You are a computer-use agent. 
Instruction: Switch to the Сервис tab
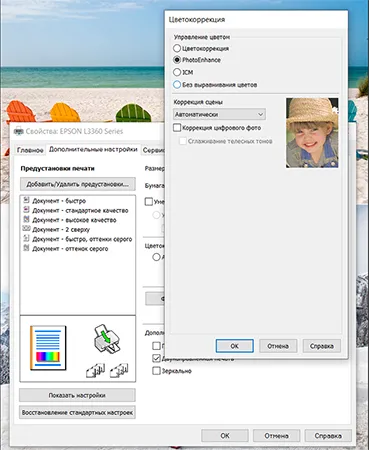pos(153,150)
